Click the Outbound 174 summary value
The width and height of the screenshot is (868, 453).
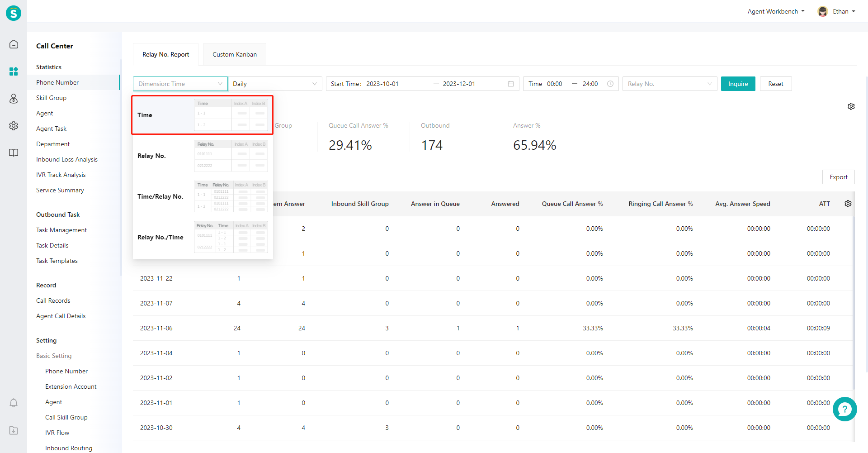click(432, 145)
